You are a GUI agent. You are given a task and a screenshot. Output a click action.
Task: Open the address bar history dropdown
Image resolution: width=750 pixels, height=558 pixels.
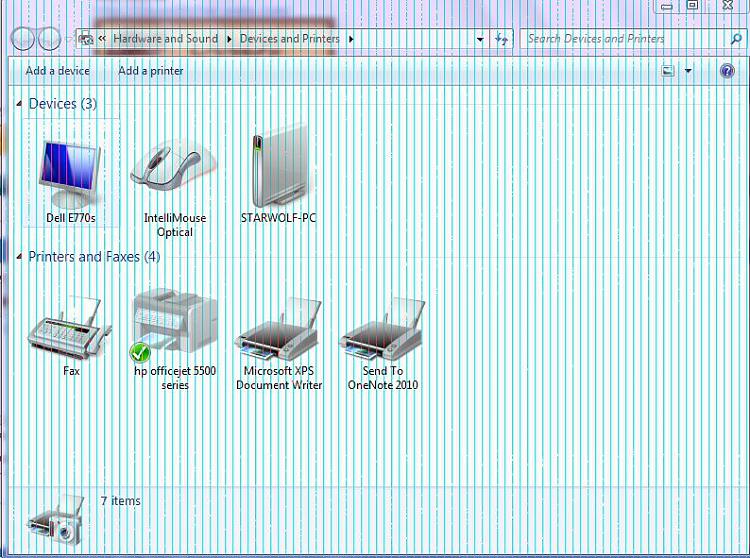click(x=480, y=39)
